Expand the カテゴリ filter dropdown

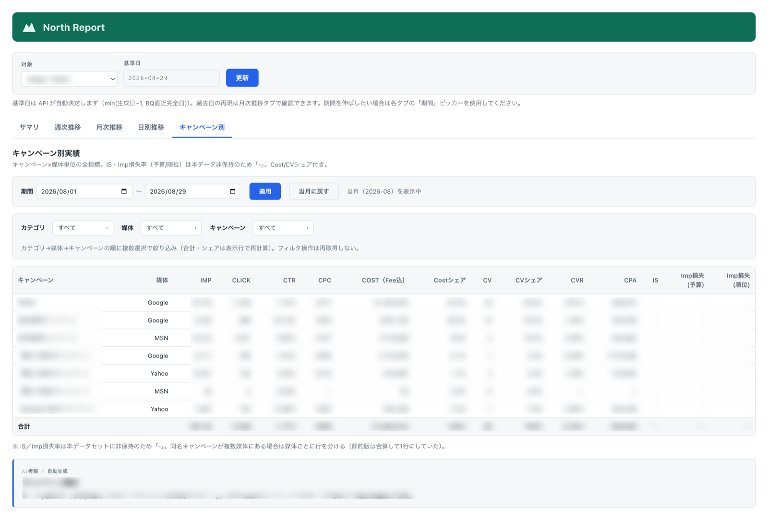click(x=83, y=228)
